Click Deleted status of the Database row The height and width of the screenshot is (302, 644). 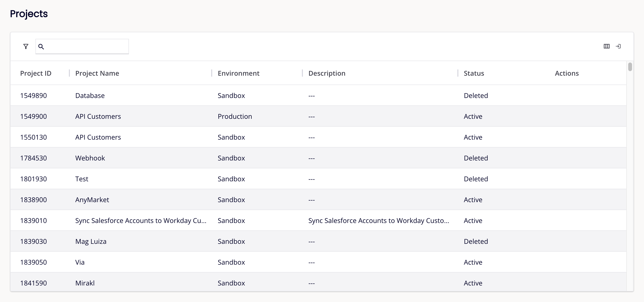[x=476, y=96]
